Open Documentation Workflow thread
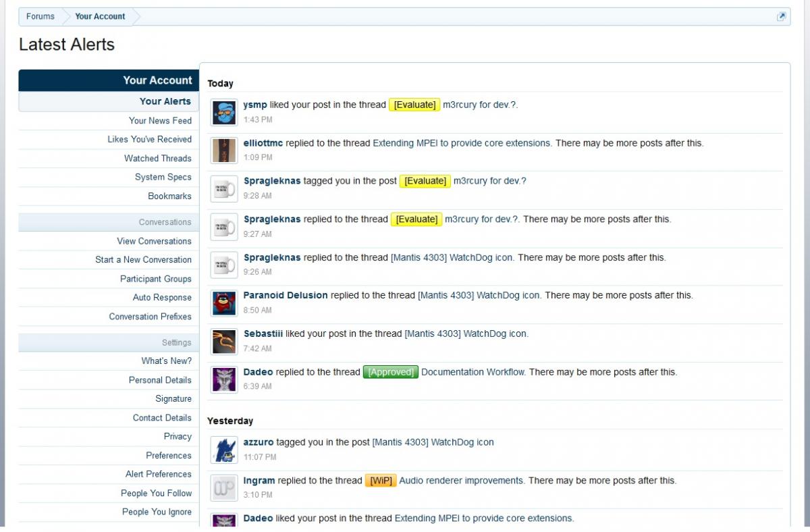This screenshot has width=810, height=532. (x=473, y=372)
